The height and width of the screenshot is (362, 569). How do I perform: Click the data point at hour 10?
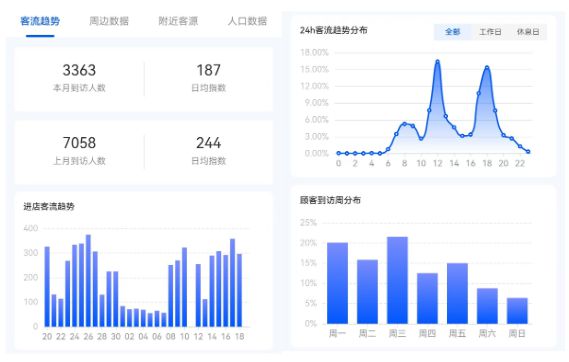421,139
